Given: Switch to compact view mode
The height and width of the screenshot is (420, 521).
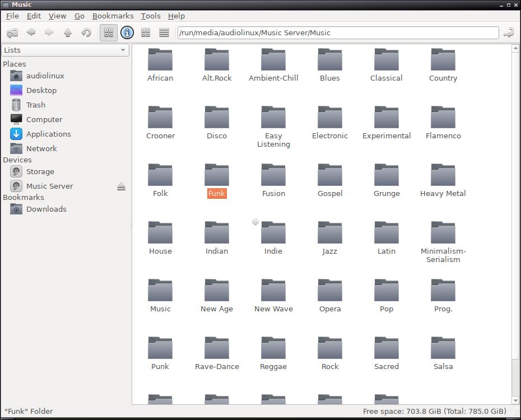Looking at the screenshot, I should pos(146,32).
